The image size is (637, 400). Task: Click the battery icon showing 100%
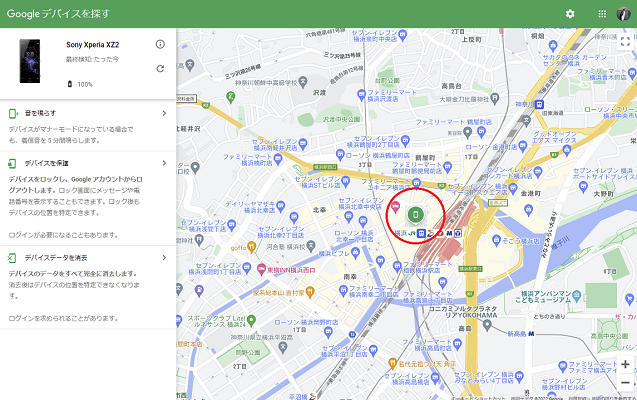pos(69,84)
